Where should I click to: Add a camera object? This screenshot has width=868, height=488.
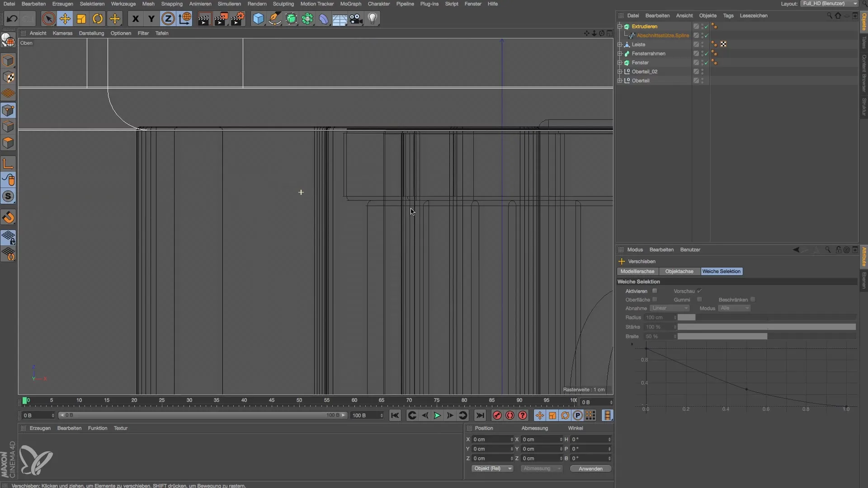[x=356, y=19]
